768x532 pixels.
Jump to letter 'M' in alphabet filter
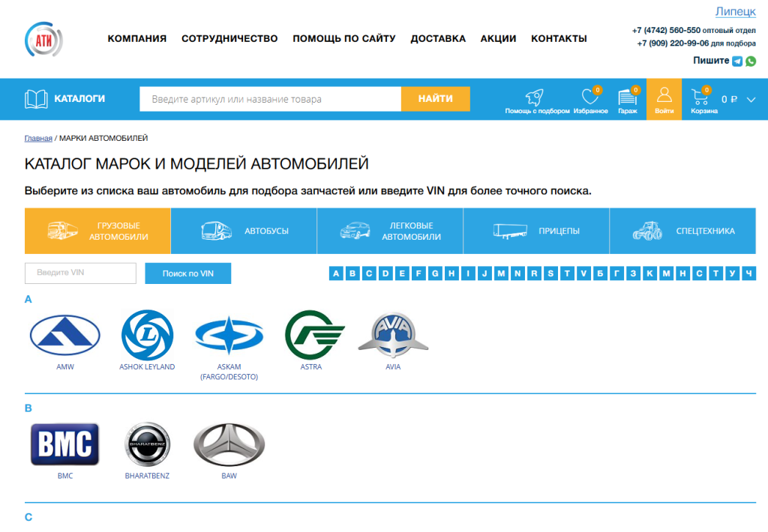[501, 273]
